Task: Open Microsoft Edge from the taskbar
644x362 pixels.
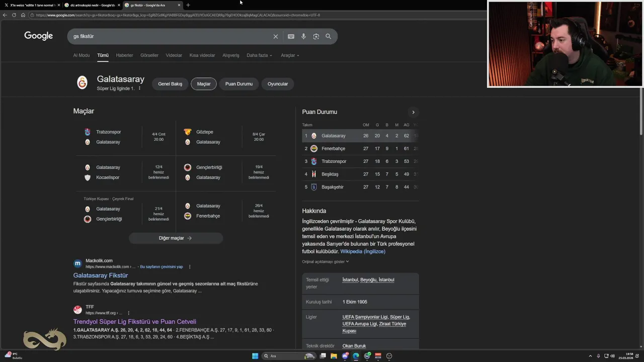Action: (x=356, y=356)
